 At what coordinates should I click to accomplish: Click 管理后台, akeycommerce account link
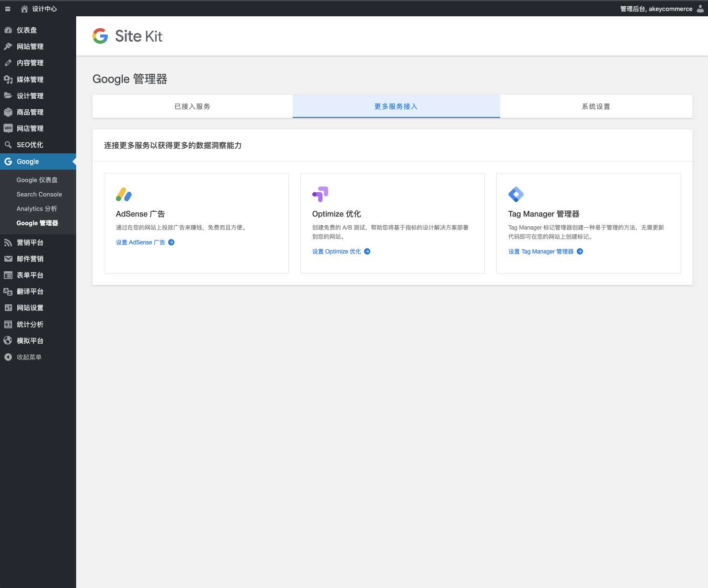[x=656, y=9]
